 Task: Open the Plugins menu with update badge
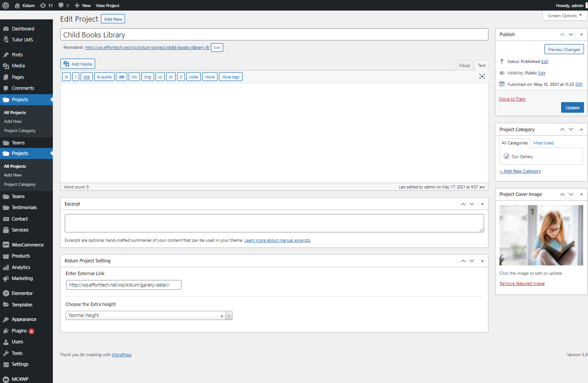click(19, 331)
